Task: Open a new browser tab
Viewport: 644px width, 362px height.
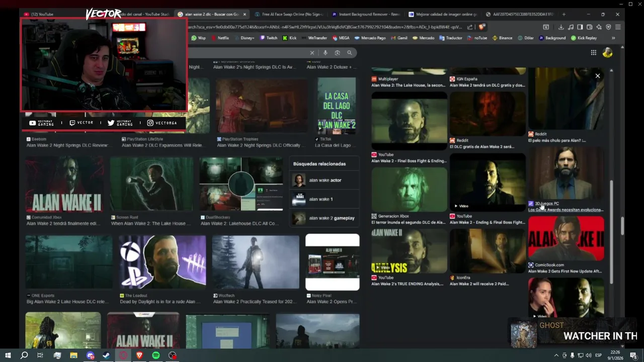Action: tap(563, 14)
